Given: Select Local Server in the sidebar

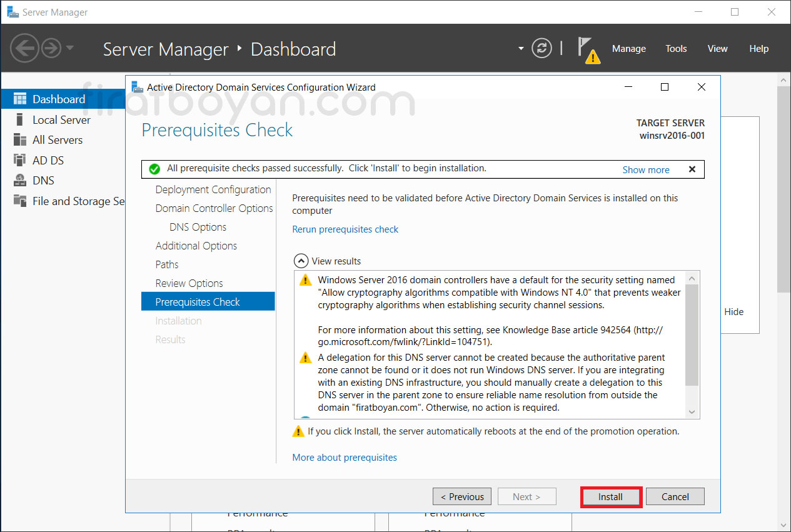Looking at the screenshot, I should [x=63, y=119].
